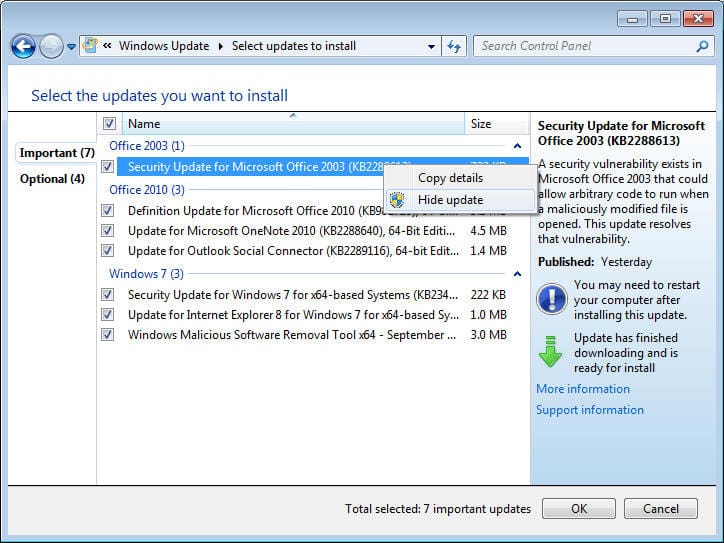Uncheck Security Update for Office 2003 checkbox
The width and height of the screenshot is (724, 543).
[x=108, y=167]
